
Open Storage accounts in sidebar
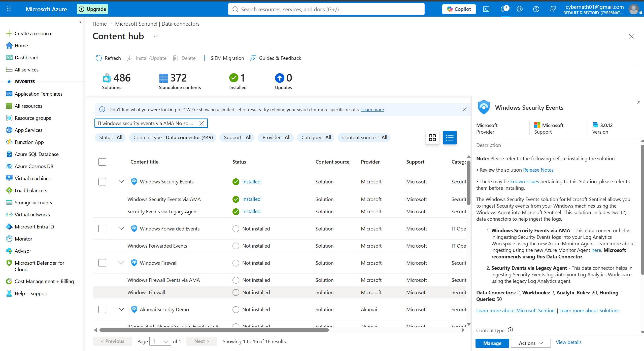[33, 203]
